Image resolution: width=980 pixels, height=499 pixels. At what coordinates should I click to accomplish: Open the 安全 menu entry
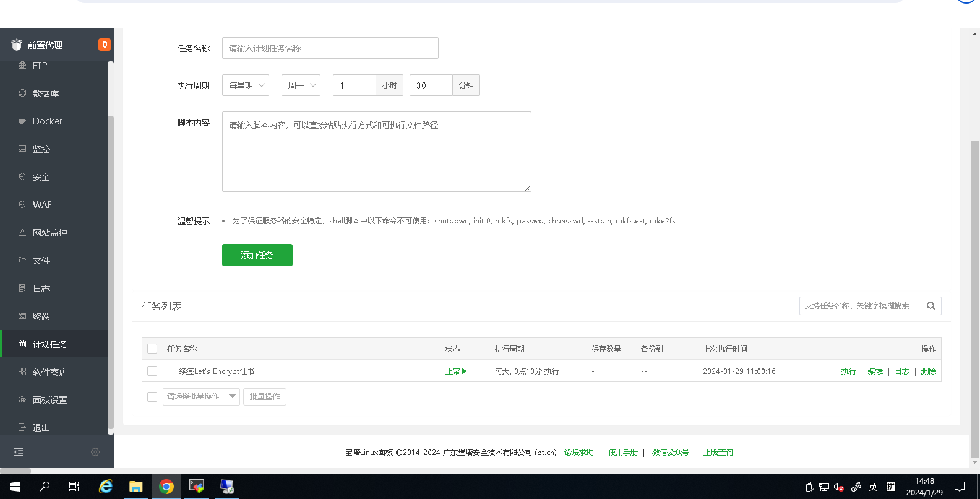point(41,177)
